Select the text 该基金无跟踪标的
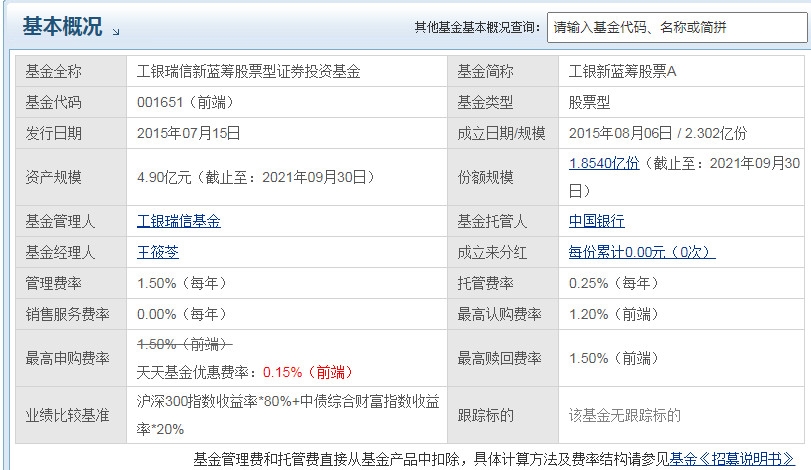 (625, 415)
